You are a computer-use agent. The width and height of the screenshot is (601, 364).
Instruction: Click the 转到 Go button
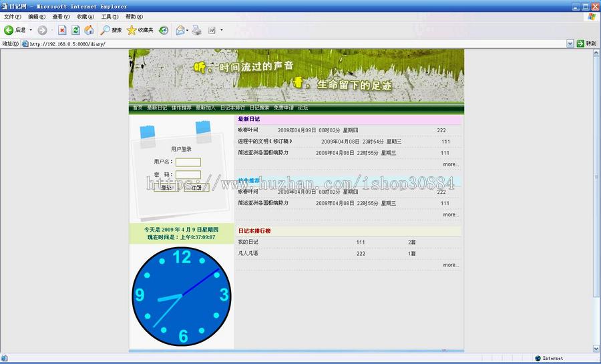(587, 43)
